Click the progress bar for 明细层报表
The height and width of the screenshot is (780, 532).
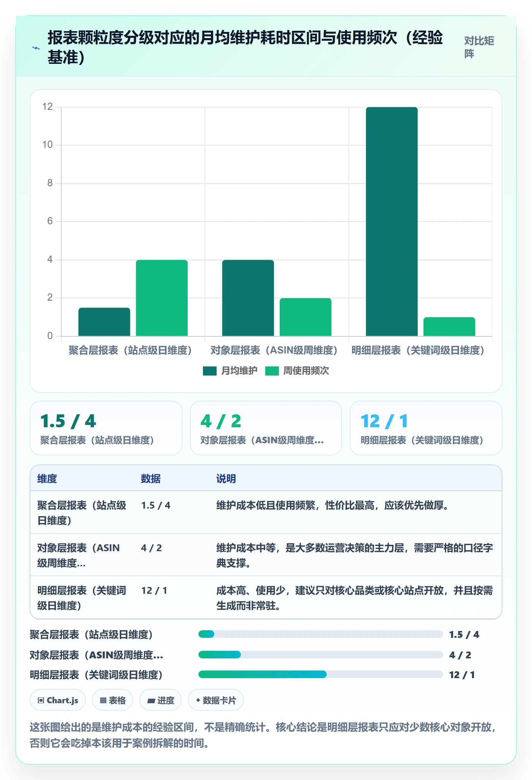[321, 674]
